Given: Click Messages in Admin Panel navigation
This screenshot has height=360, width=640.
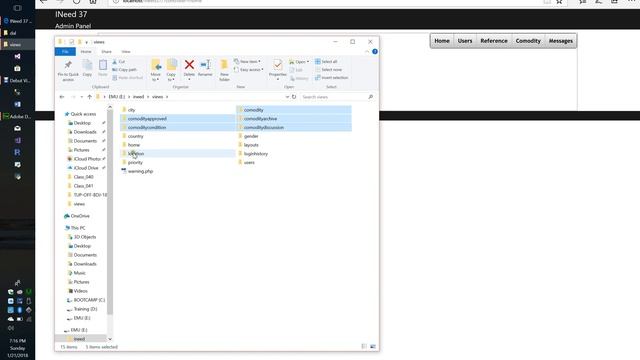Looking at the screenshot, I should click(560, 41).
